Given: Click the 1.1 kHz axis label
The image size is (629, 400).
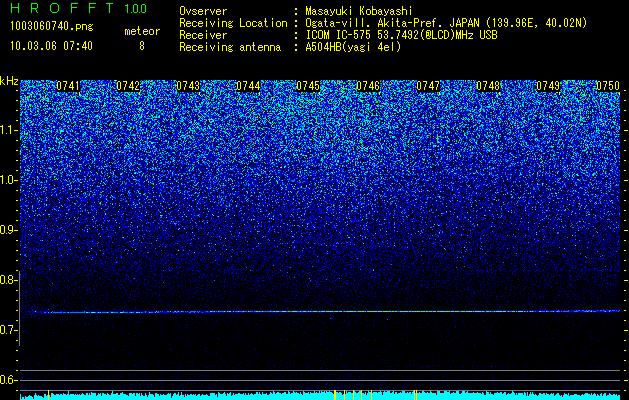Looking at the screenshot, I should [x=8, y=130].
